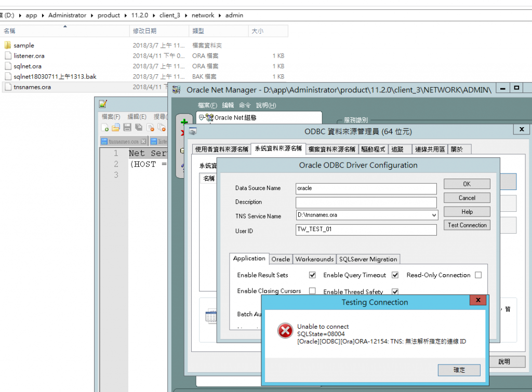532x392 pixels.
Task: Click the red error icon in Testing Connection
Action: click(285, 330)
